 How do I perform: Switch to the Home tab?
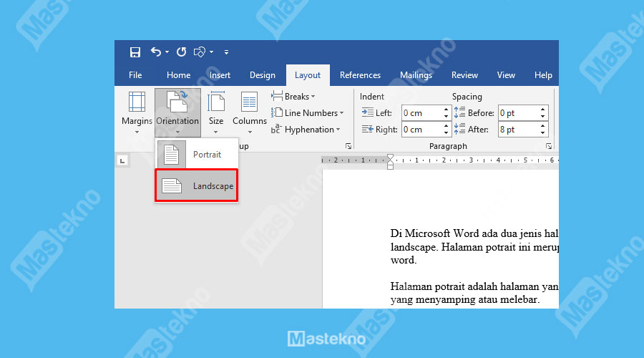click(x=178, y=75)
